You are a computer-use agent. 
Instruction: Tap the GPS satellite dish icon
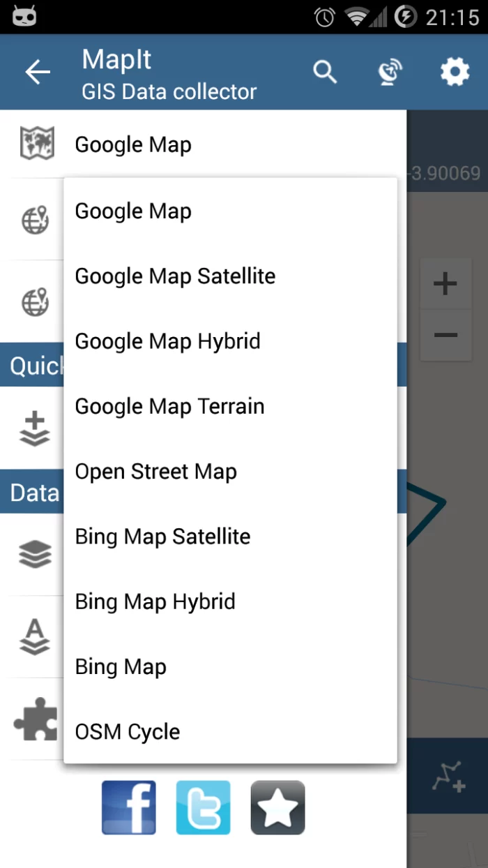[390, 72]
